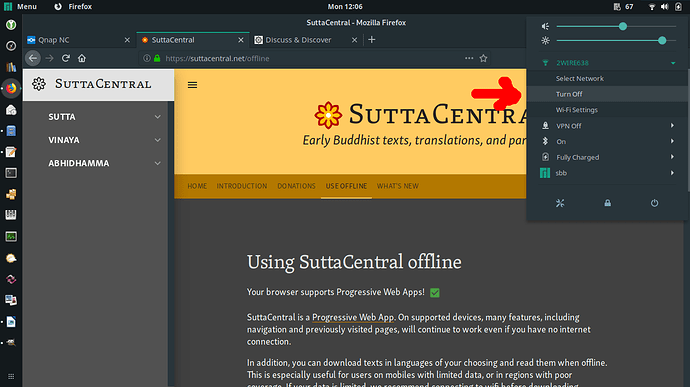Follow the Progressive Web App link

pos(353,317)
